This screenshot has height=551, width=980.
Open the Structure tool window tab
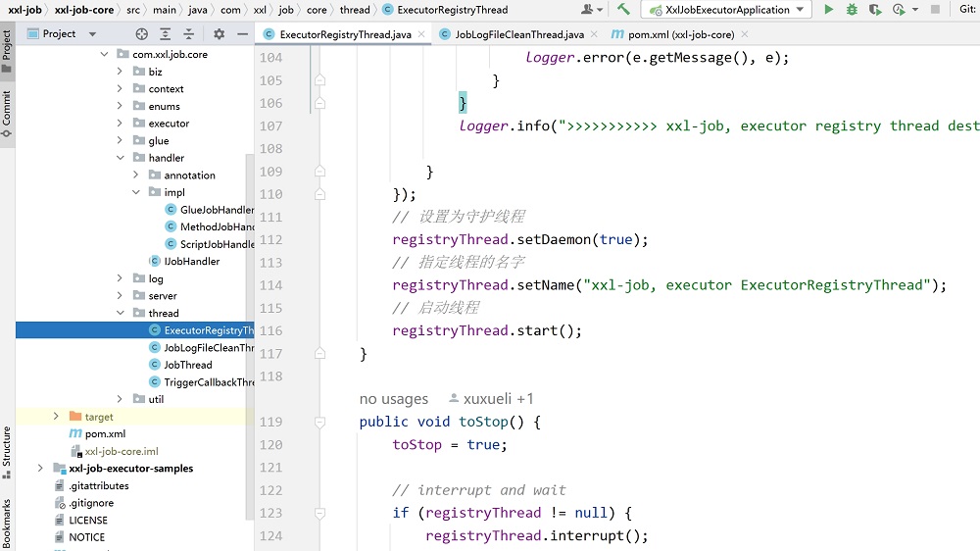click(x=7, y=452)
